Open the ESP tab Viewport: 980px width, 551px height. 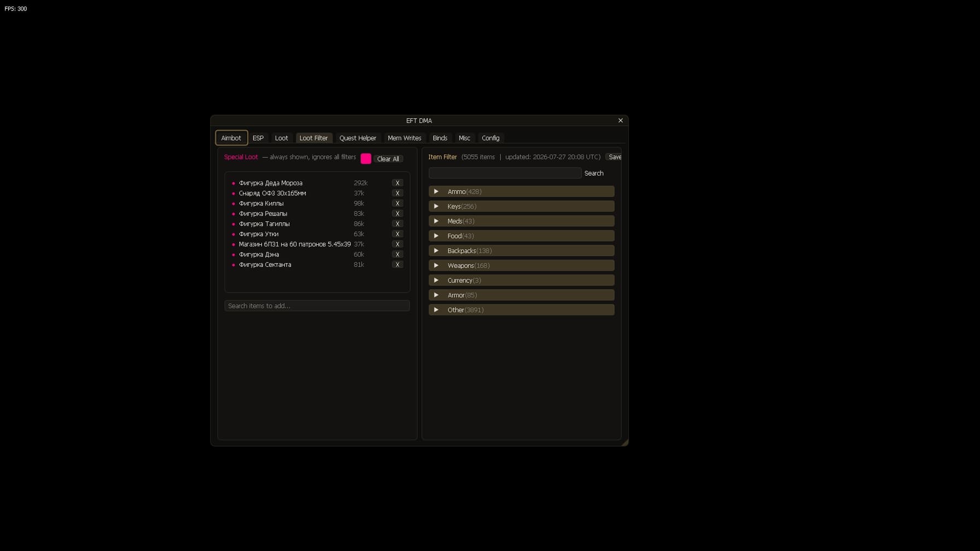pos(258,138)
